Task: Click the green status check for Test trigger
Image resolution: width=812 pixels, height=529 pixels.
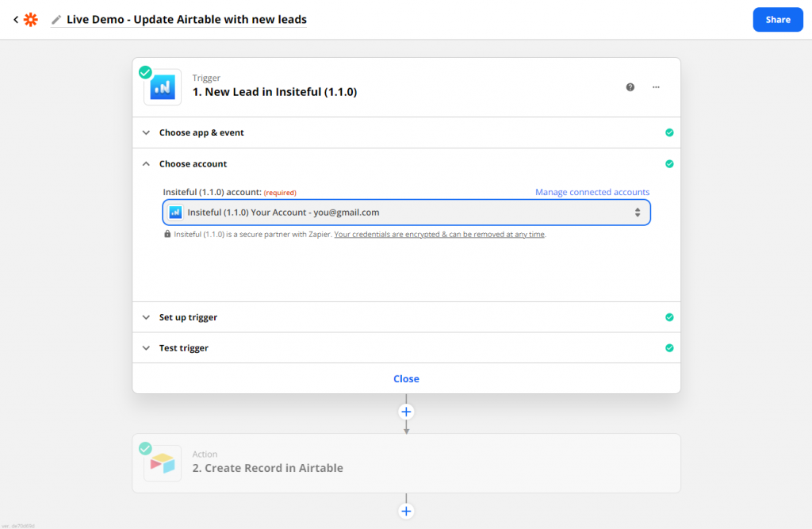Action: click(669, 348)
